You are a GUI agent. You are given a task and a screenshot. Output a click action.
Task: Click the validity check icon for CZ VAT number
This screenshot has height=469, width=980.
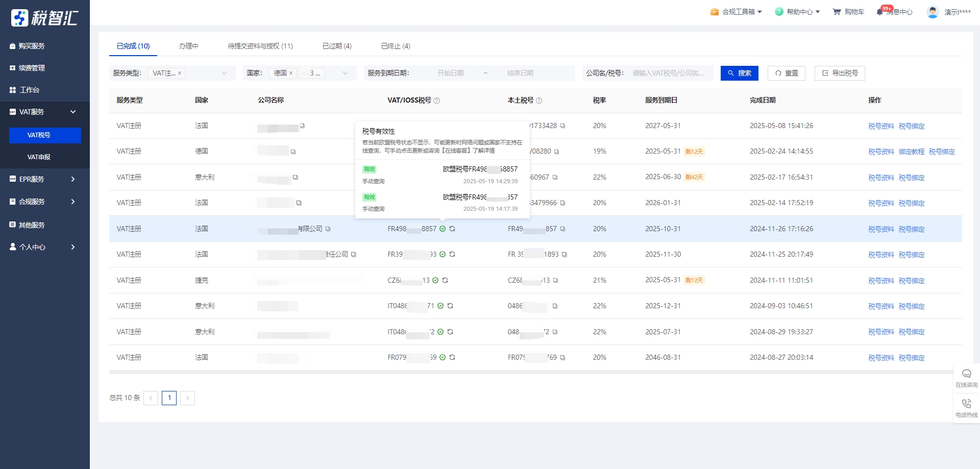tap(435, 281)
